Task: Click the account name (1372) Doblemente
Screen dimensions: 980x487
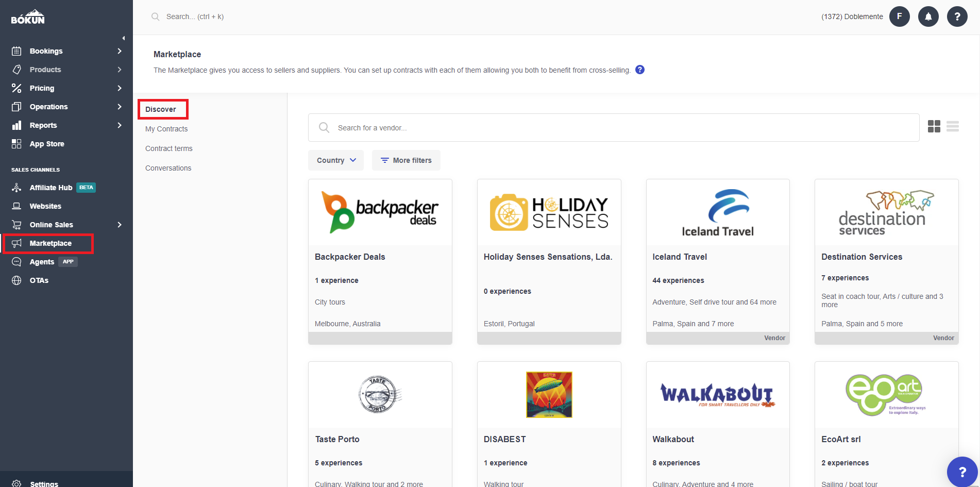Action: pos(852,16)
